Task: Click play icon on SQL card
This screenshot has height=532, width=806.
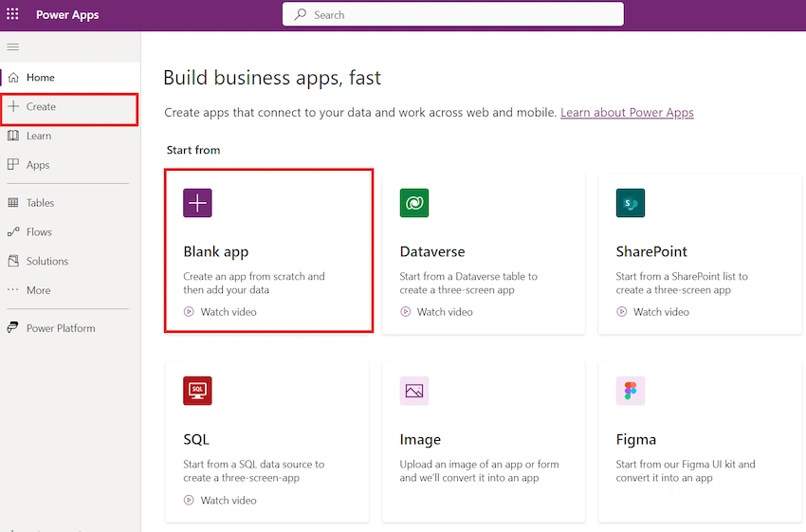Action: [189, 500]
